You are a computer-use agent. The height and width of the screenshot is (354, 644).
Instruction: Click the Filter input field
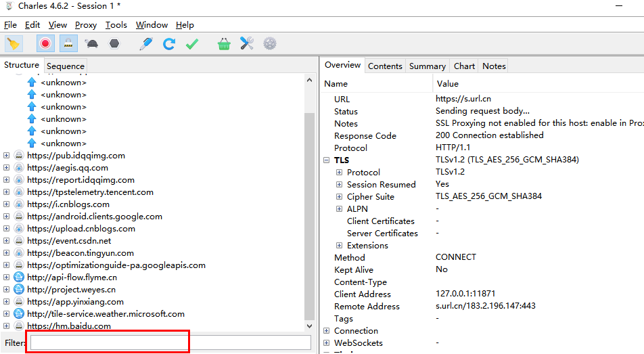click(x=170, y=342)
